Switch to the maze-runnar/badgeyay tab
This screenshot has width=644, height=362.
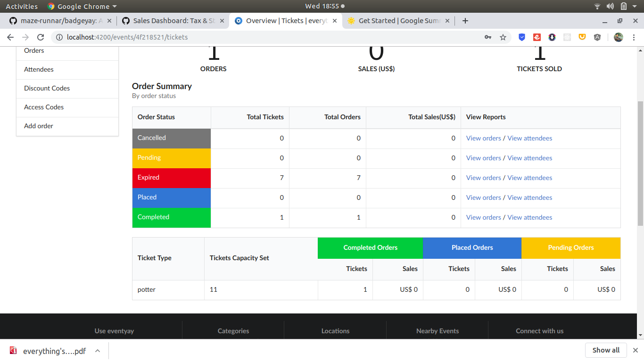pos(59,21)
